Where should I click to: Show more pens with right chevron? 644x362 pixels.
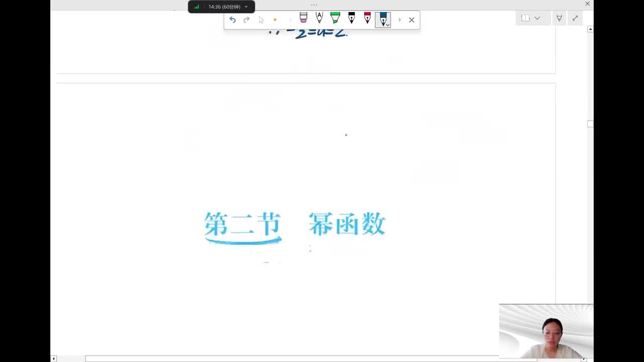[x=399, y=20]
